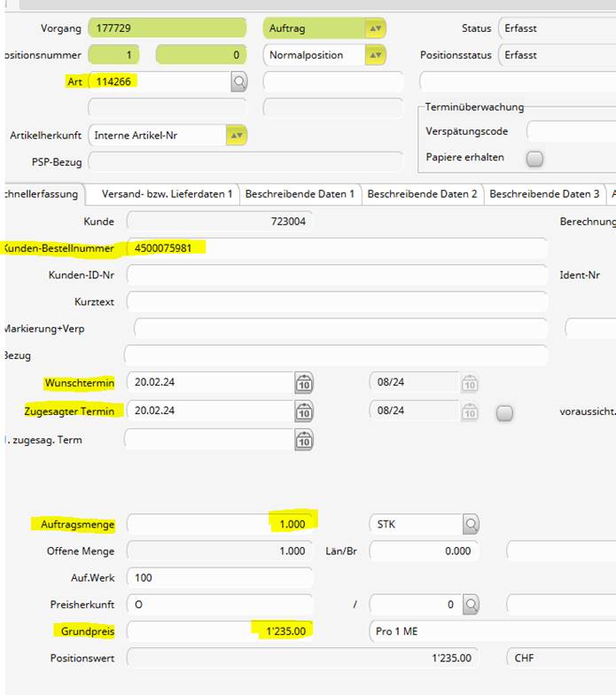The image size is (616, 696).
Task: Click calendar icon next to Zugesagter week 08/24
Action: [x=470, y=412]
